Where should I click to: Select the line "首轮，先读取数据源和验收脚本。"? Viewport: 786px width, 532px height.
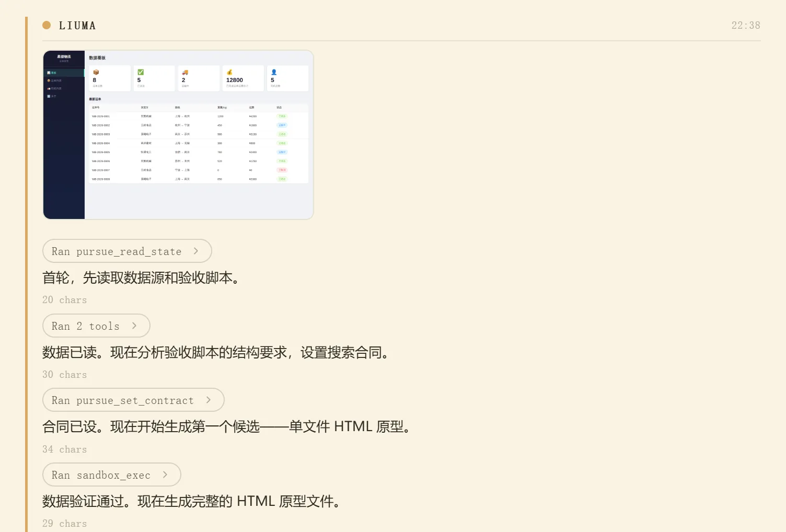141,278
